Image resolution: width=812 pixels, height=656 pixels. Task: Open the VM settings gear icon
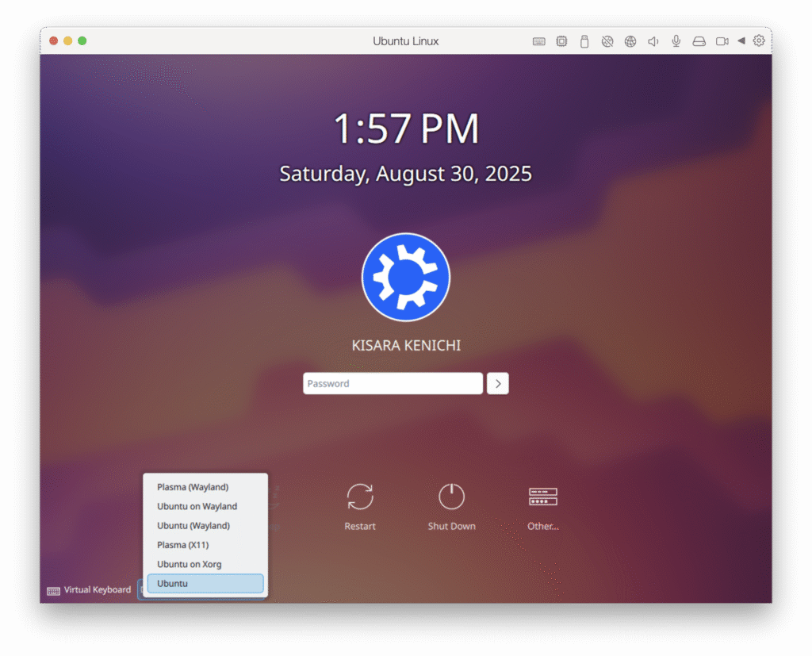click(x=759, y=40)
